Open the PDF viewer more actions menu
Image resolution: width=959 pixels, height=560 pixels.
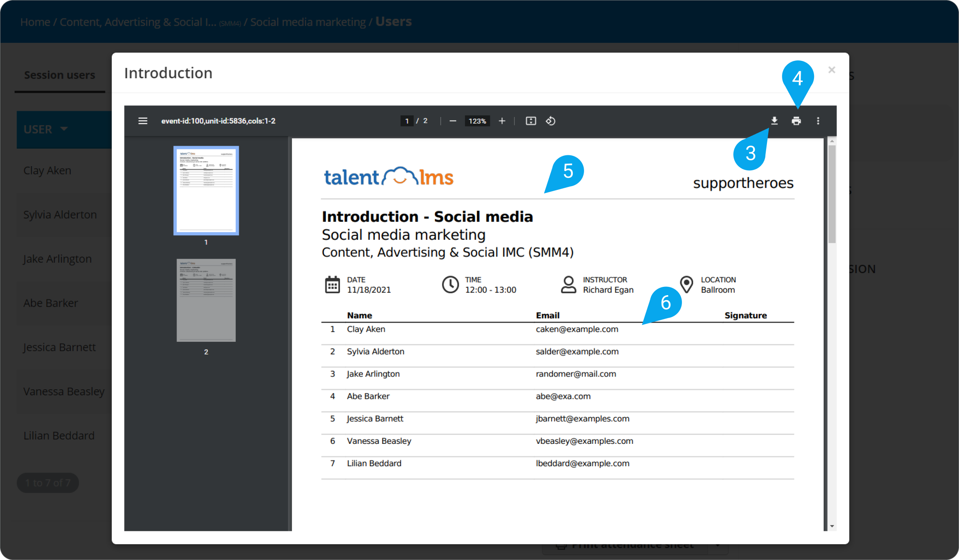tap(818, 121)
